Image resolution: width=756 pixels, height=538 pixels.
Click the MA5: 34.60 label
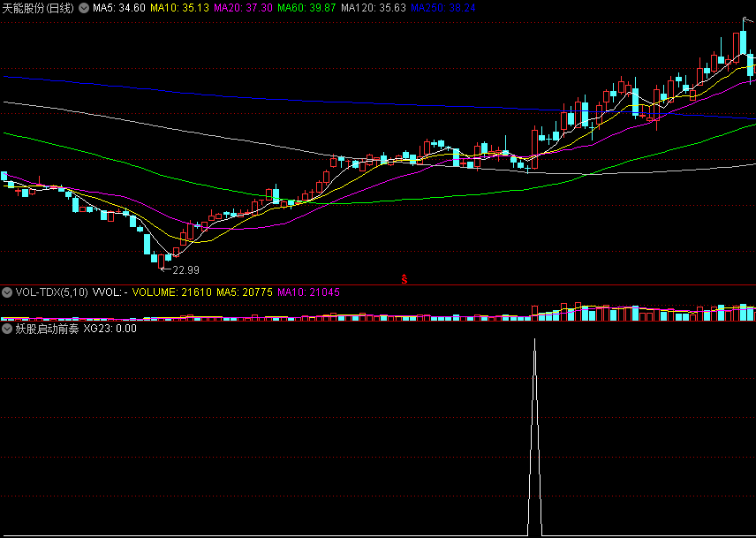click(x=119, y=8)
